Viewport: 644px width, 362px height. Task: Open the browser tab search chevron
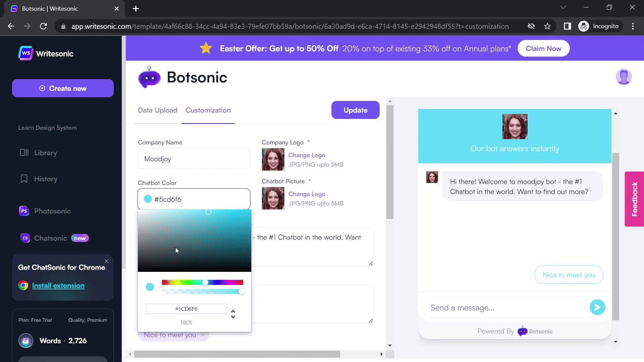563,7
